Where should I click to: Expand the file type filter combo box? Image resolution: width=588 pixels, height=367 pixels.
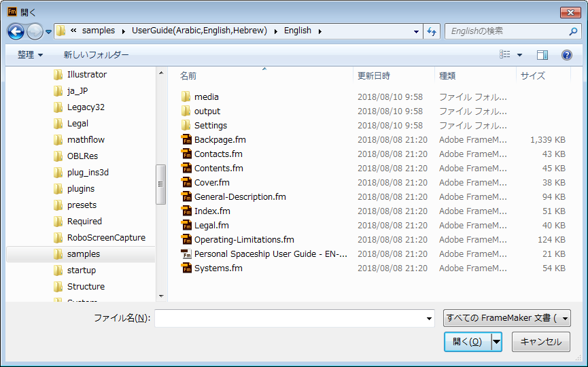pyautogui.click(x=506, y=318)
